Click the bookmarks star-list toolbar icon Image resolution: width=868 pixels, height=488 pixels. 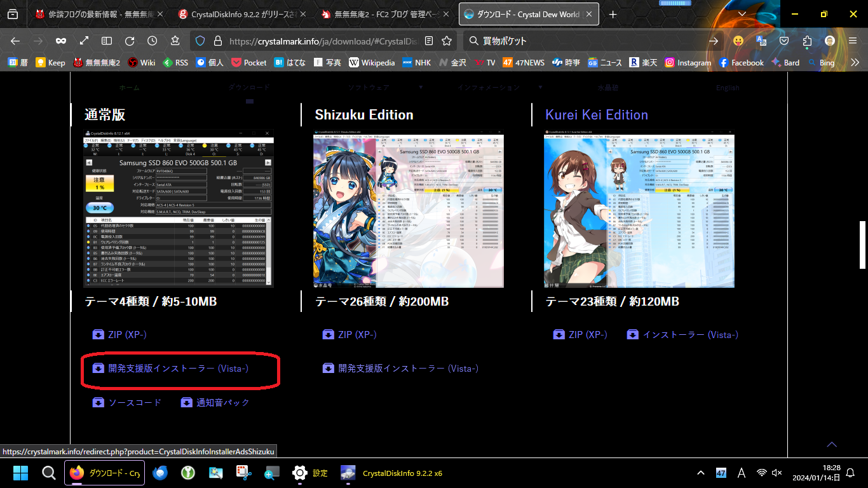coord(175,41)
